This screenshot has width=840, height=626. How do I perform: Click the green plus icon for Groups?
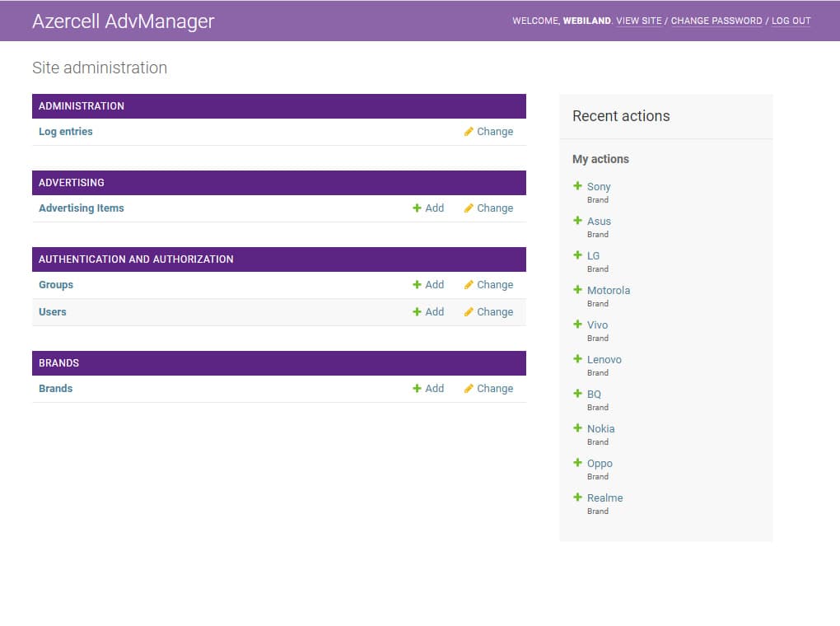[417, 285]
